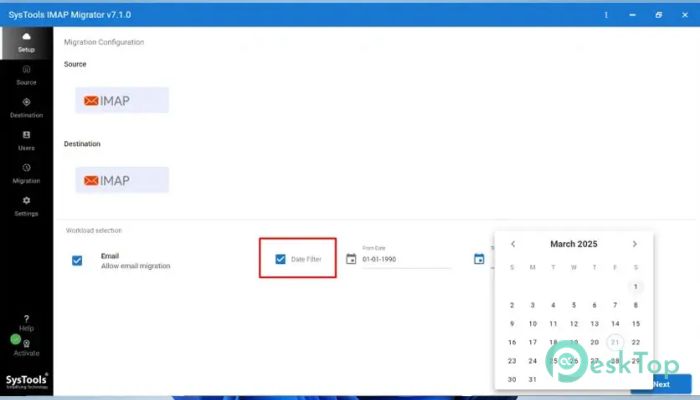700x400 pixels.
Task: Pick day 10 in the calendar
Action: point(533,324)
